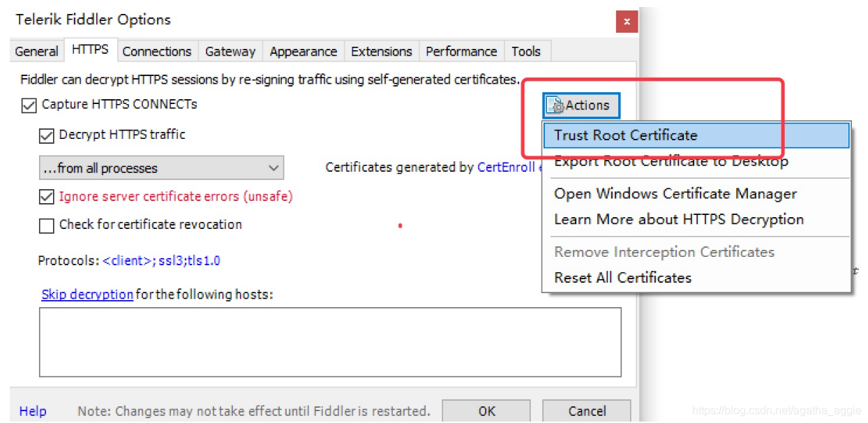Viewport: 868px width, 423px height.
Task: Choose Reset All Certificates
Action: click(696, 278)
